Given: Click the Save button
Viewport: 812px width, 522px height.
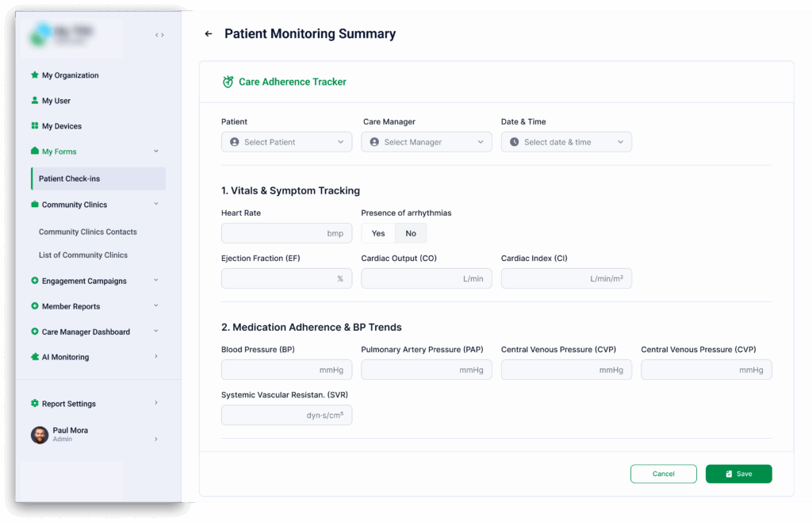Looking at the screenshot, I should [x=738, y=474].
